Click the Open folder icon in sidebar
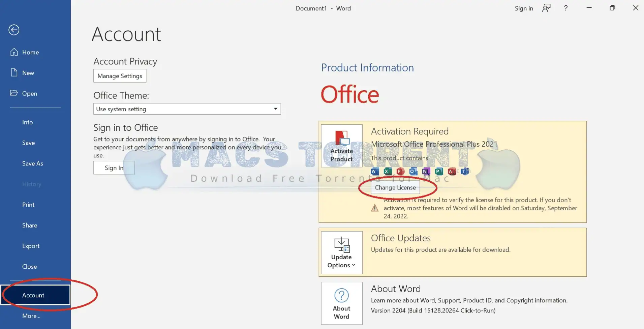 [x=14, y=93]
